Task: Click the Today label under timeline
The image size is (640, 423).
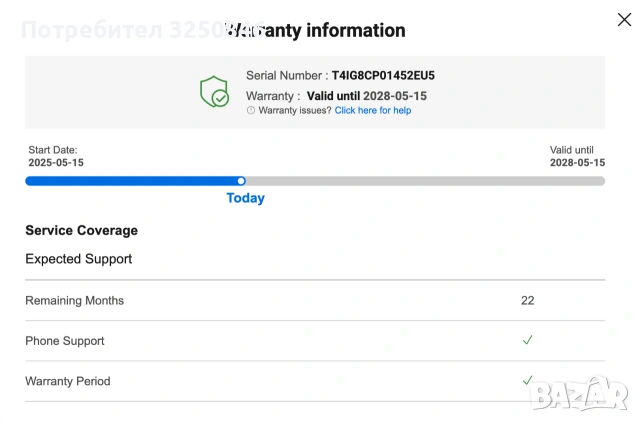Action: point(246,198)
